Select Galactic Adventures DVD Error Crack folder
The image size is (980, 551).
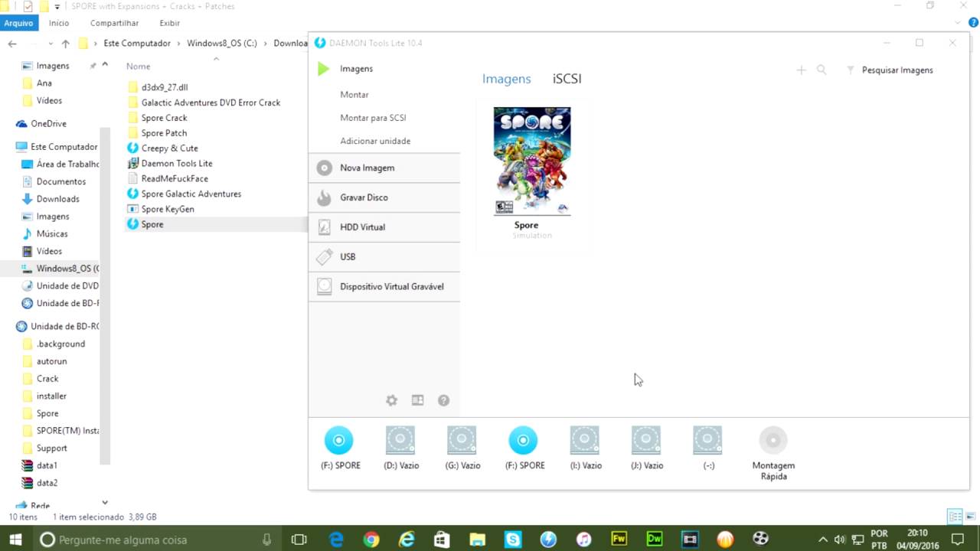pyautogui.click(x=211, y=103)
